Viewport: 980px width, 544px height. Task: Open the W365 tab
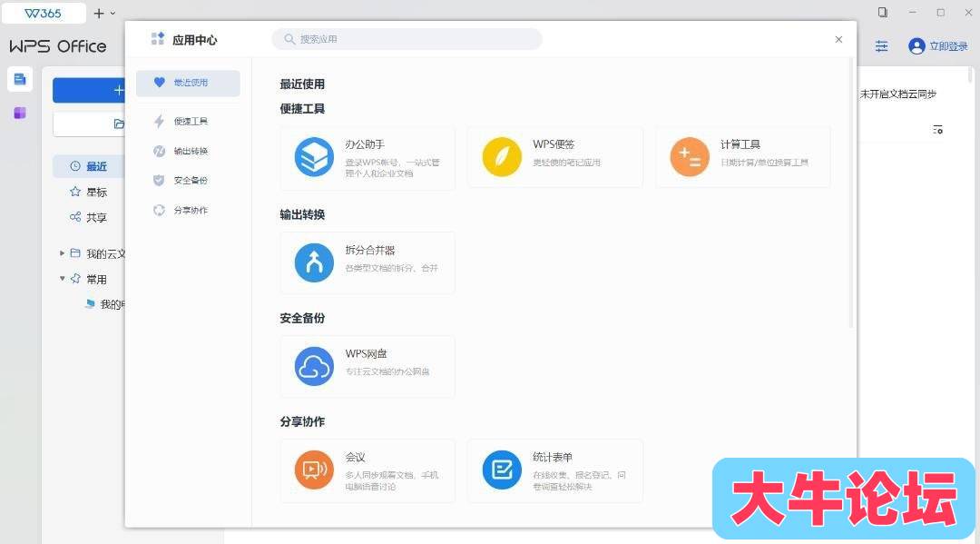pos(44,13)
